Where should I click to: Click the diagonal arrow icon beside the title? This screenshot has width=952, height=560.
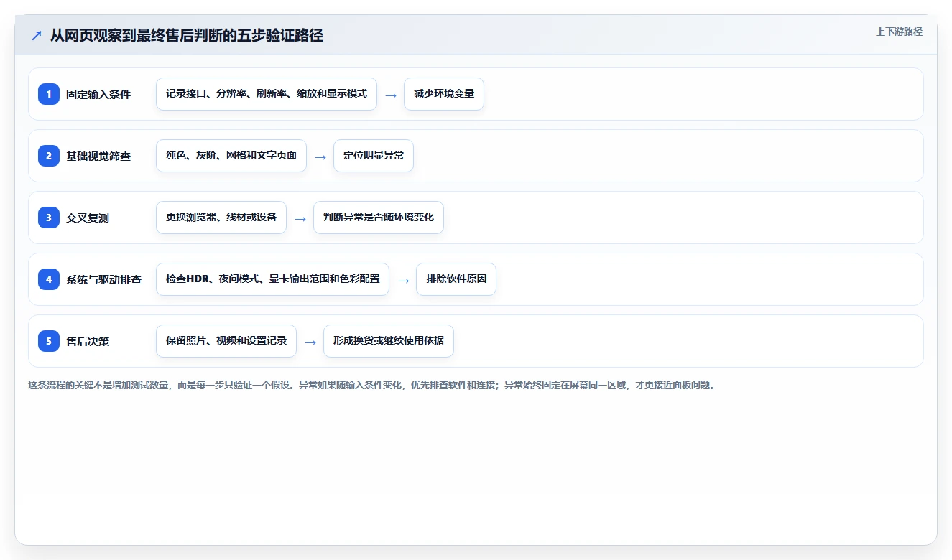pos(37,36)
